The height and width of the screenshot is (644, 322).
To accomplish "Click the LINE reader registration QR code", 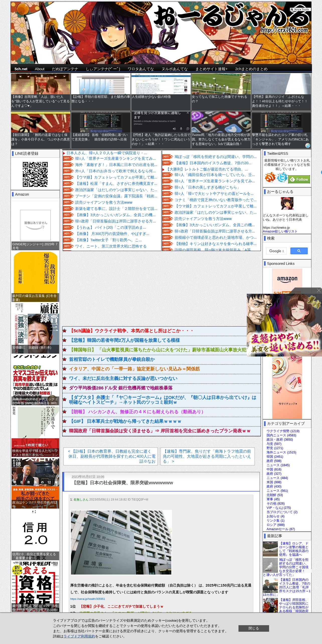I will point(35,174).
